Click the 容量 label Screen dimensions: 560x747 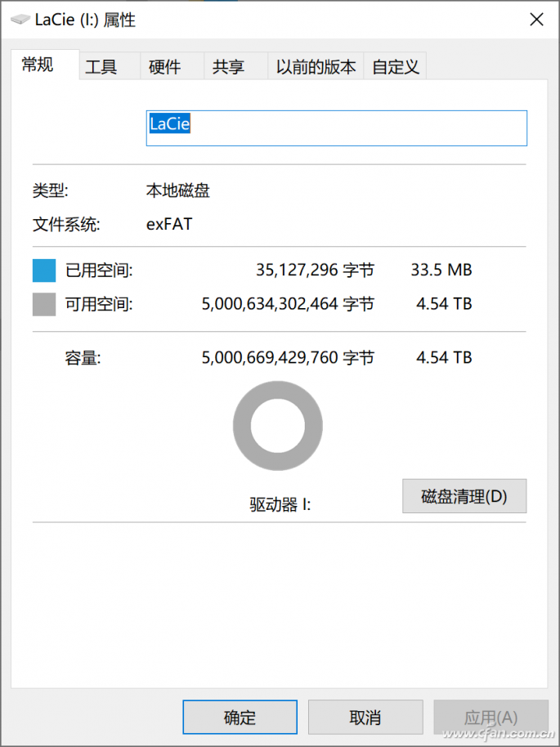point(83,358)
